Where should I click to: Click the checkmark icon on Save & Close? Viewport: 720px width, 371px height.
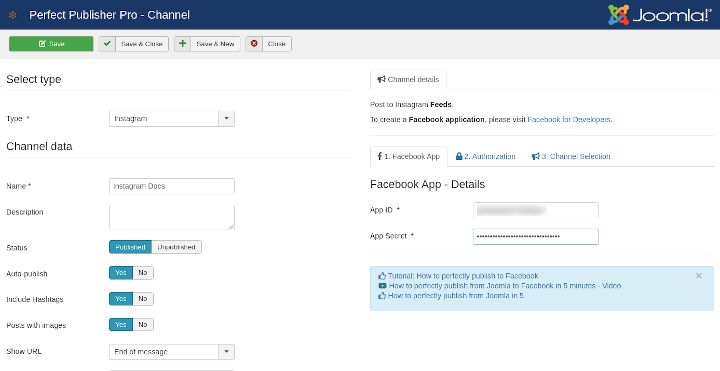tap(107, 44)
